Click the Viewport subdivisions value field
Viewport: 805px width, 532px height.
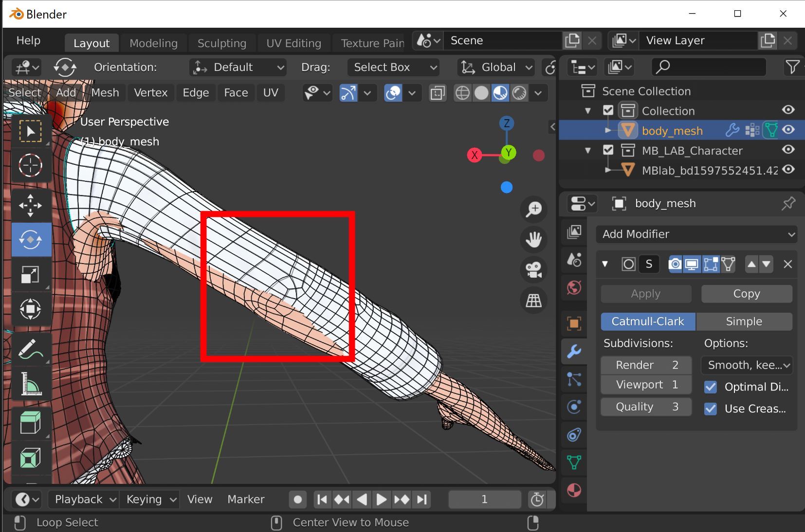coord(646,385)
